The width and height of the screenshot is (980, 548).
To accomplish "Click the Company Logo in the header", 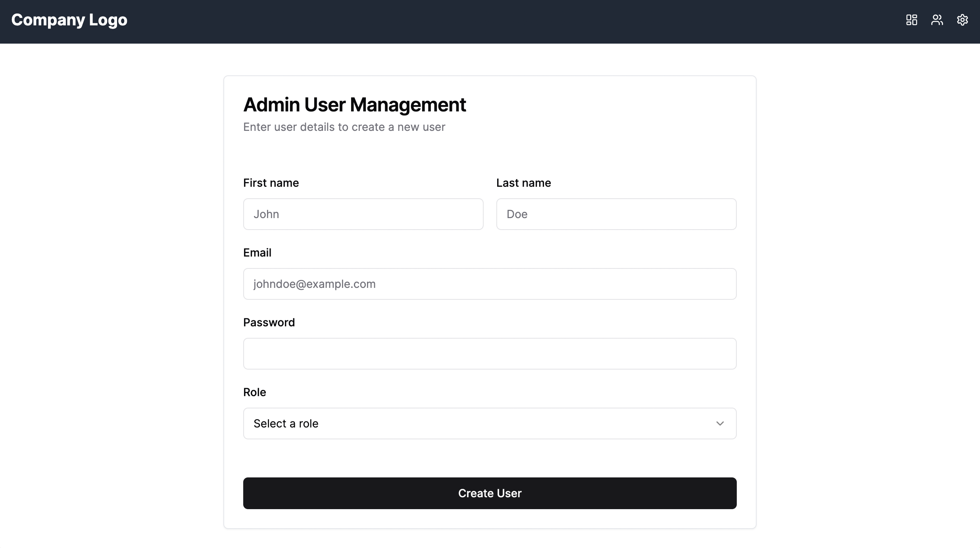I will 69,19.
